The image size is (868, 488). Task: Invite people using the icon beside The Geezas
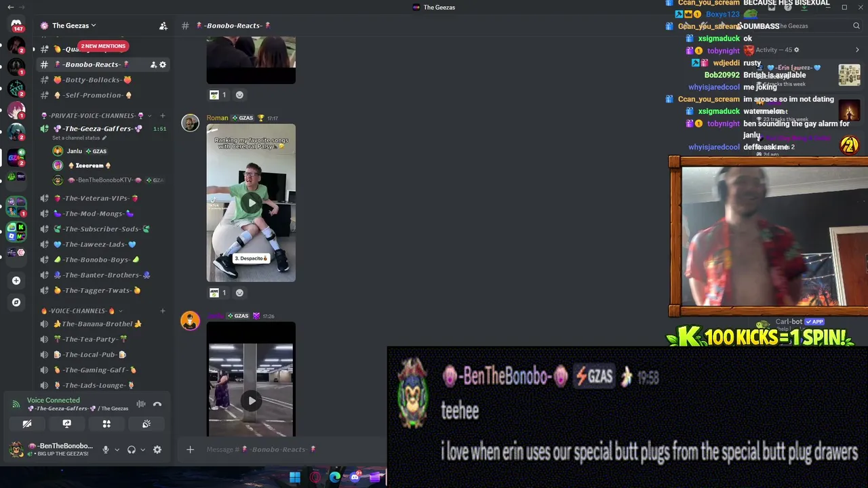click(x=163, y=26)
